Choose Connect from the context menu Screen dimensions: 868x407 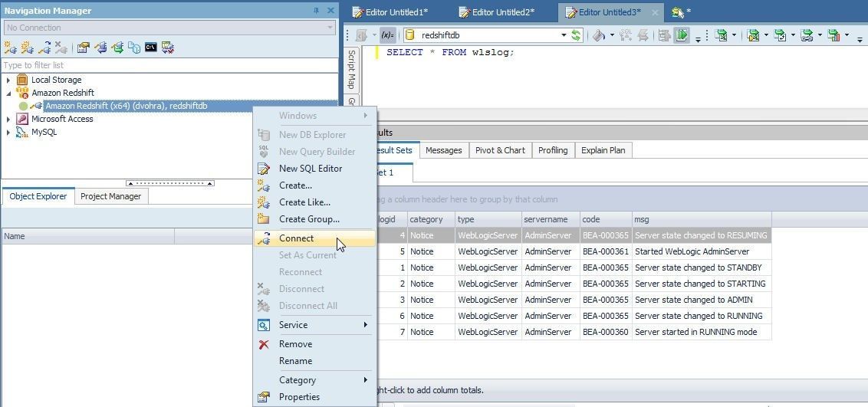point(314,238)
